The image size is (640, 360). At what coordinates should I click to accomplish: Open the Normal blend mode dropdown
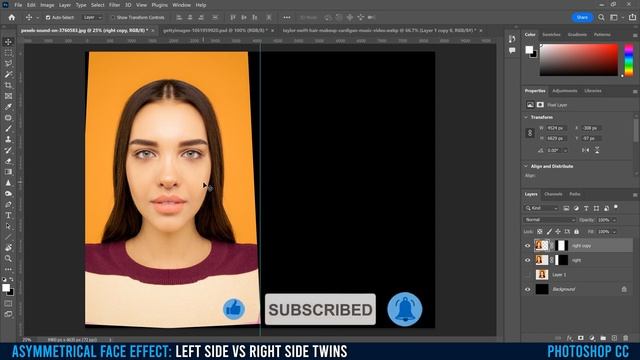point(549,220)
